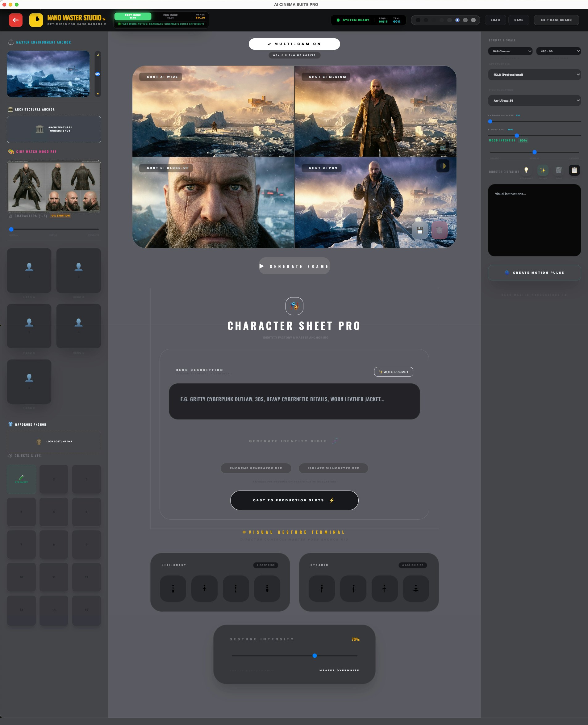Select the Hero C character slot
588x725 pixels.
(x=29, y=326)
